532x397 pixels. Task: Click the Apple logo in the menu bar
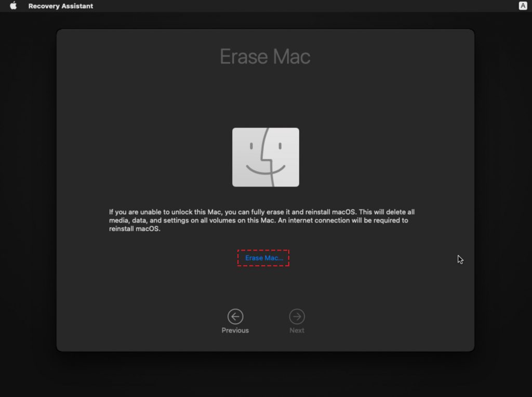(13, 6)
